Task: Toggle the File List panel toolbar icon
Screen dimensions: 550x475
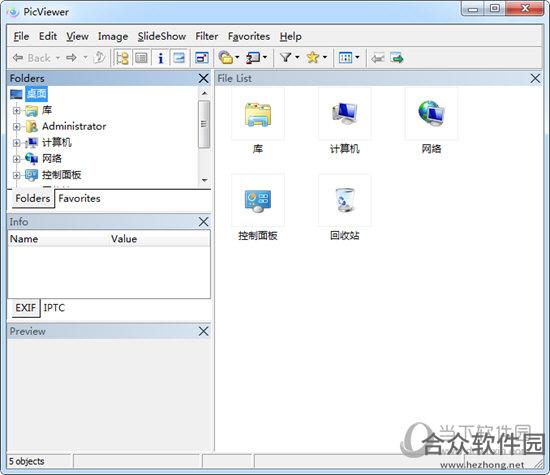Action: point(141,58)
